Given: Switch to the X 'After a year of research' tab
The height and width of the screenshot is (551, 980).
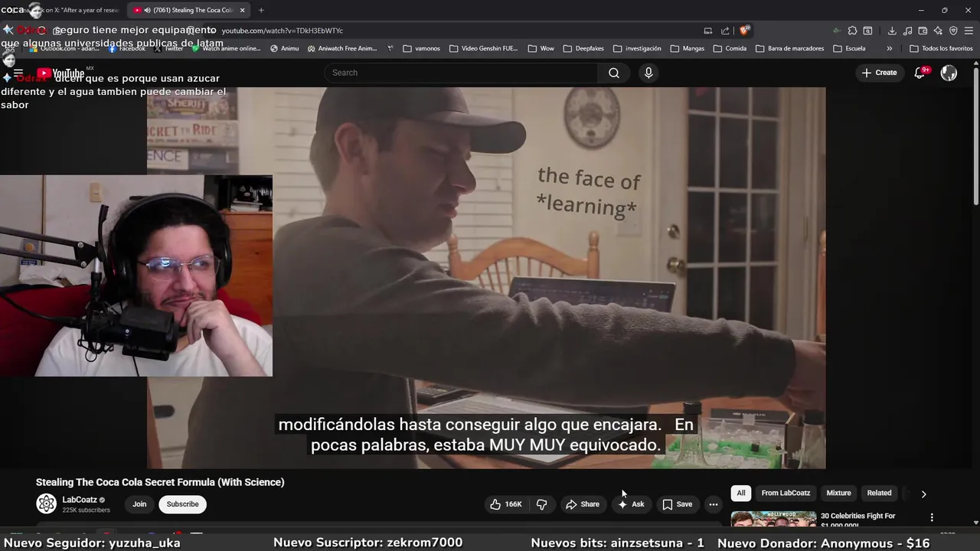Looking at the screenshot, I should pos(73,10).
